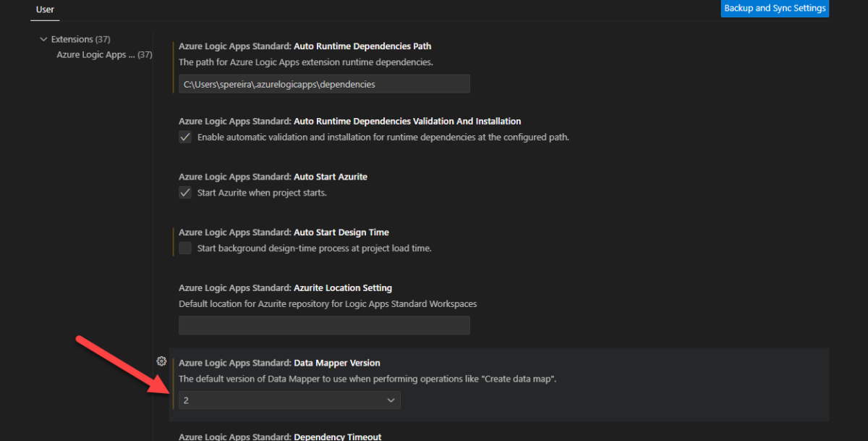Switch to the User settings tab

point(44,9)
